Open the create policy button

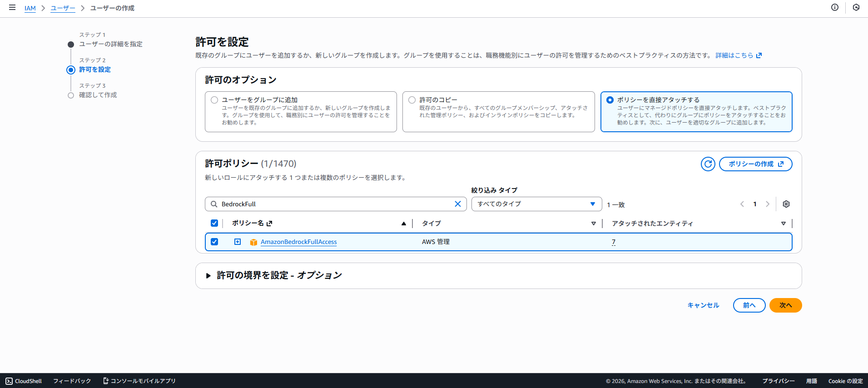(x=755, y=164)
